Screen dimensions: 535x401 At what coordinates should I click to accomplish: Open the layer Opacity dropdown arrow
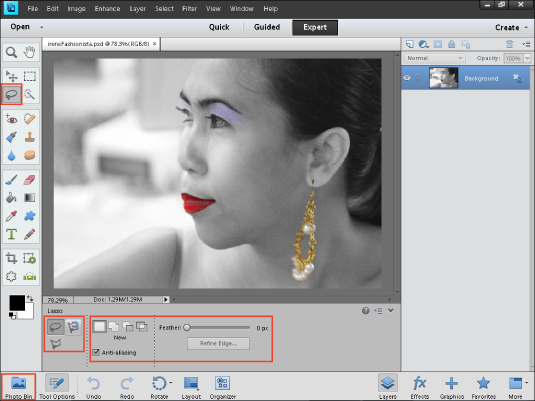[528, 58]
